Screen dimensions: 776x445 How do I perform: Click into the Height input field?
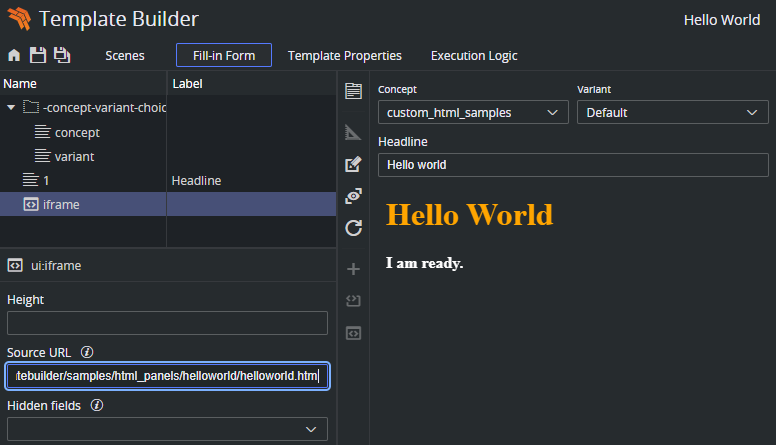point(167,323)
